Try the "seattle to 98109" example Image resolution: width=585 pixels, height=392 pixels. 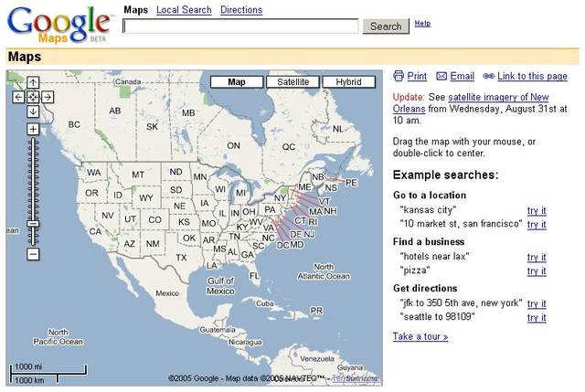[537, 318]
